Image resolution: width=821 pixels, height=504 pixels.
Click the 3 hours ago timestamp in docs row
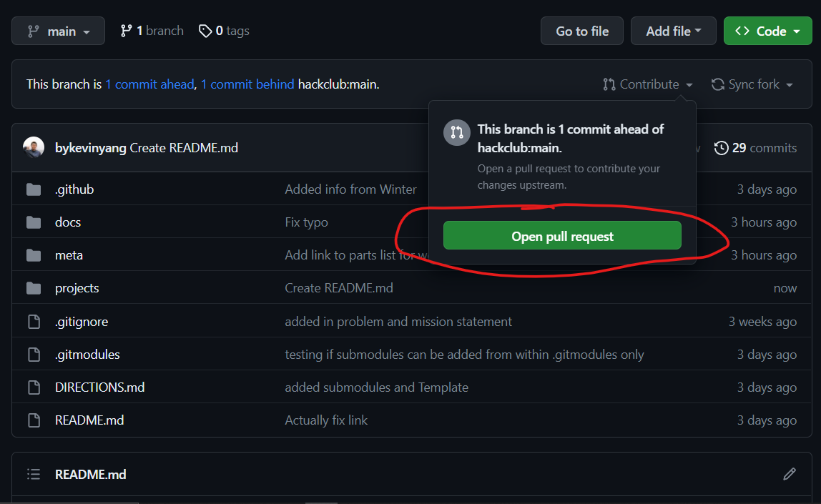(x=764, y=222)
